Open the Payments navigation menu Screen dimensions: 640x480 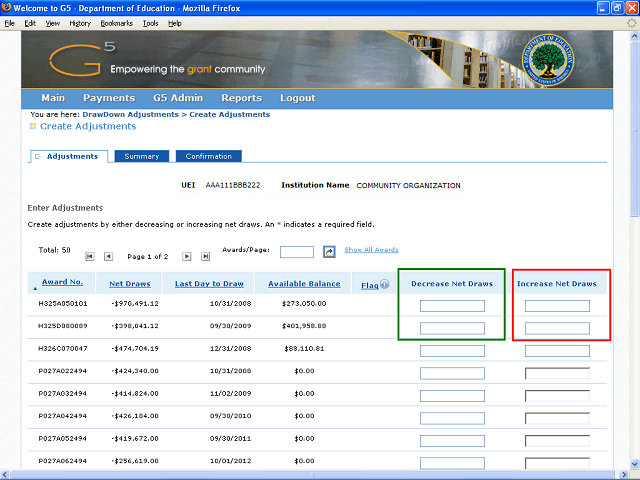click(109, 98)
